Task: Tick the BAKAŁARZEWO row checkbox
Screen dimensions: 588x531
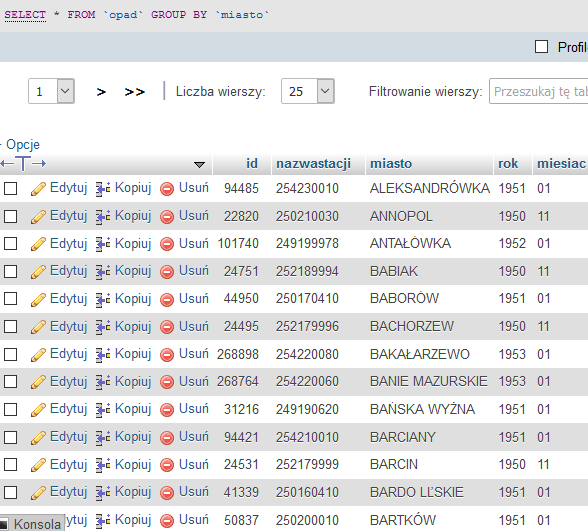Action: [x=10, y=354]
